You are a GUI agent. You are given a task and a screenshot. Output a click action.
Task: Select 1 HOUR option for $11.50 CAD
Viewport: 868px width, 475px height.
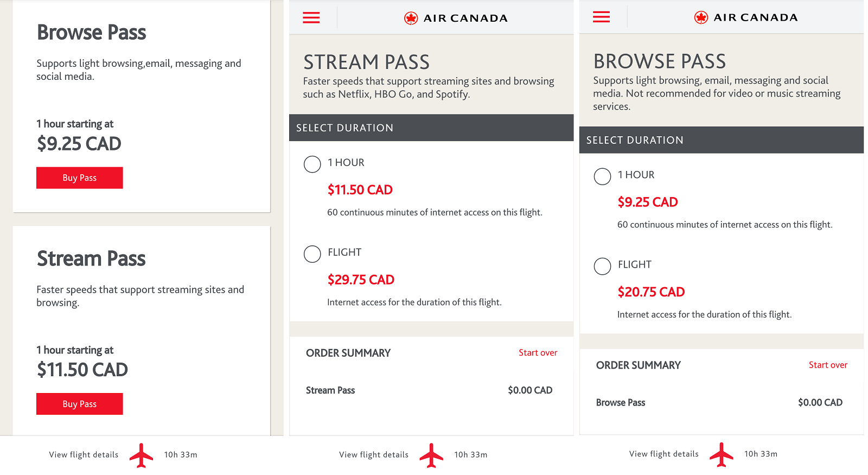[312, 164]
